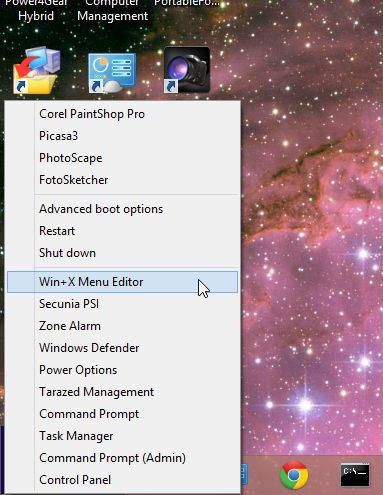The width and height of the screenshot is (383, 495).
Task: Open Control Panel from menu
Action: (x=123, y=480)
